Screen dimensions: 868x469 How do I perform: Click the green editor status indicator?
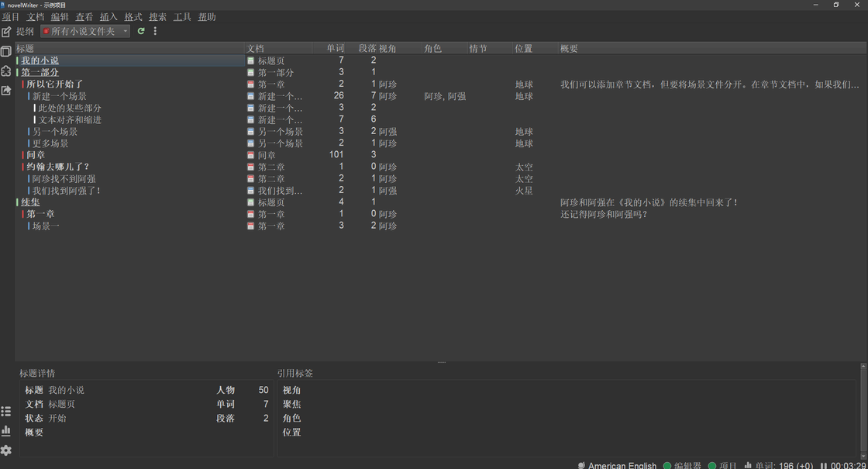(667, 465)
